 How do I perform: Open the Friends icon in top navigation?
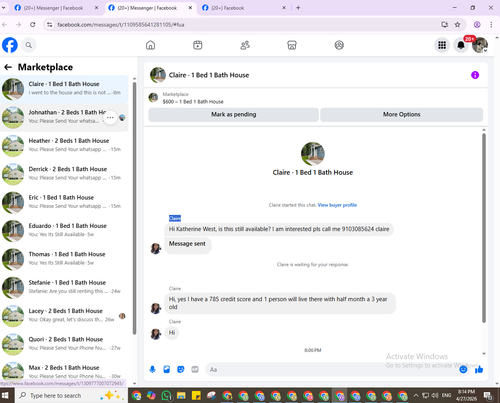(x=245, y=45)
